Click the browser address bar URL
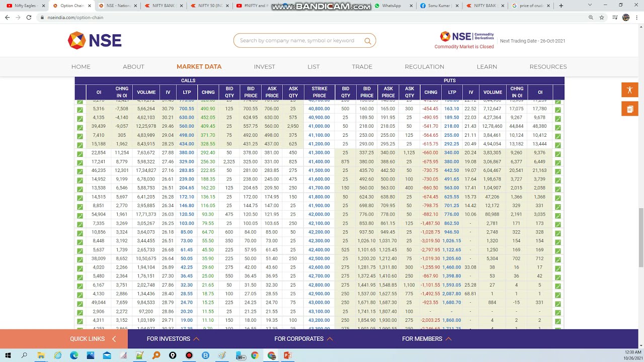The width and height of the screenshot is (644, 362). (x=75, y=17)
